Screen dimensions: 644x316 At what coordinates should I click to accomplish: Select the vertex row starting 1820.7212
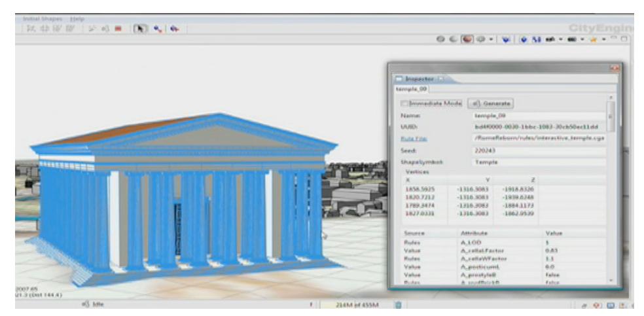point(503,197)
